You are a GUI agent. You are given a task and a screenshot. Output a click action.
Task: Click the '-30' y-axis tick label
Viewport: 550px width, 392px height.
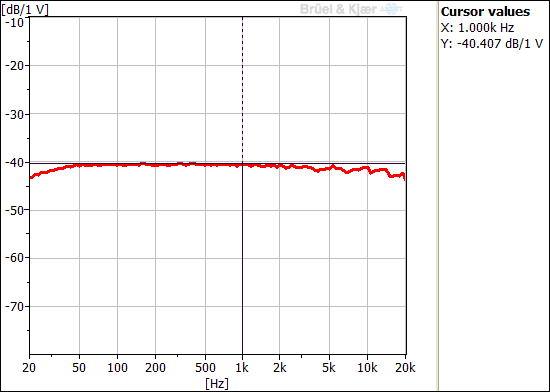pos(14,114)
